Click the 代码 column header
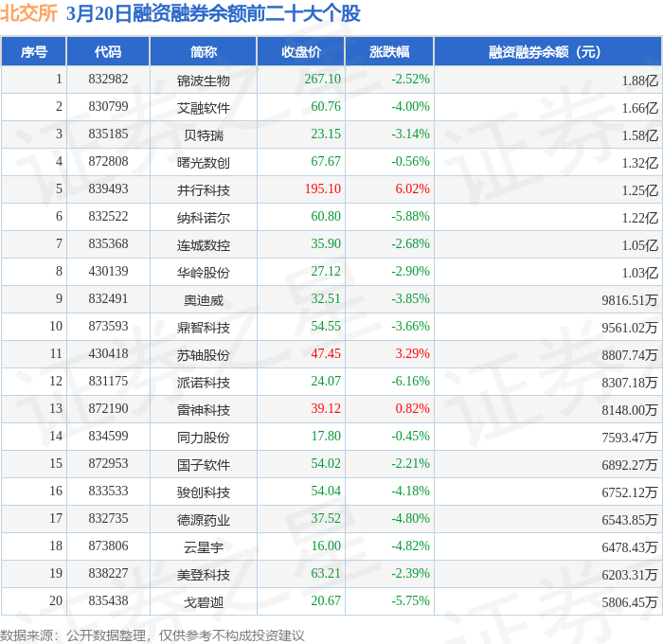 [108, 51]
